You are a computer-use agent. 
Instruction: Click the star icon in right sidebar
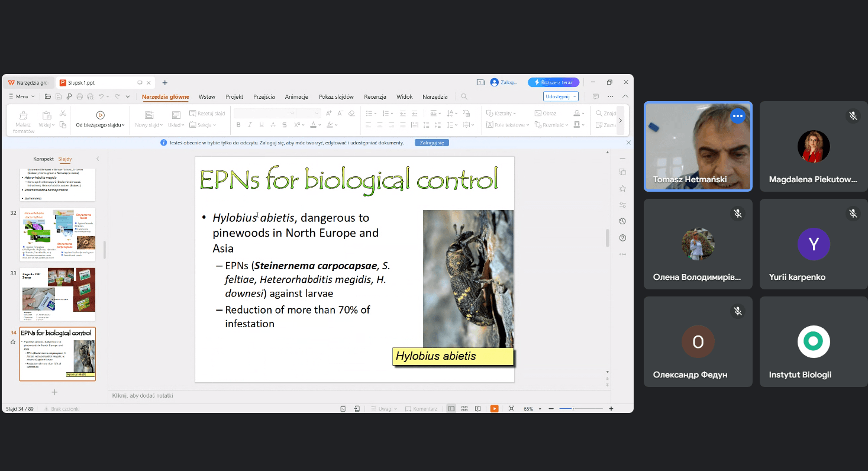[622, 188]
